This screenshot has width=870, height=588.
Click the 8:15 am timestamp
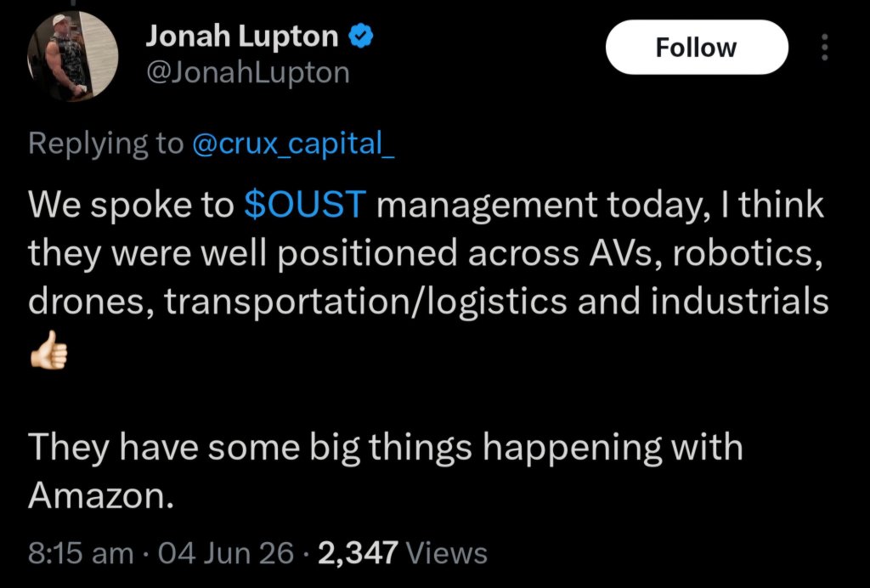coord(81,553)
